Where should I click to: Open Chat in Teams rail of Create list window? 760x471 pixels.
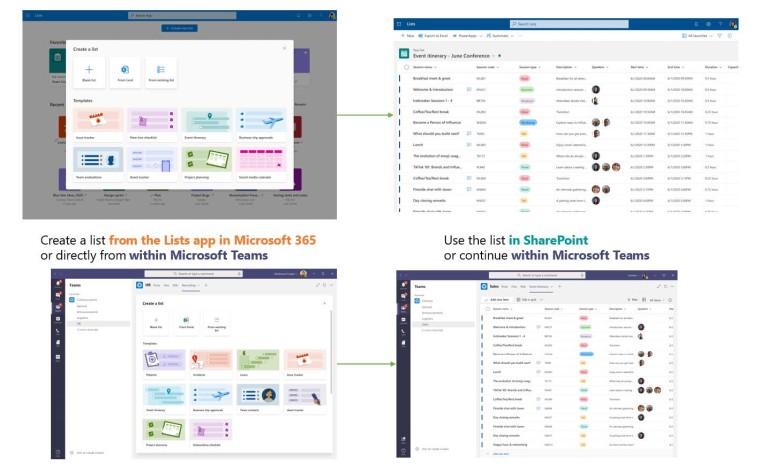(x=58, y=295)
